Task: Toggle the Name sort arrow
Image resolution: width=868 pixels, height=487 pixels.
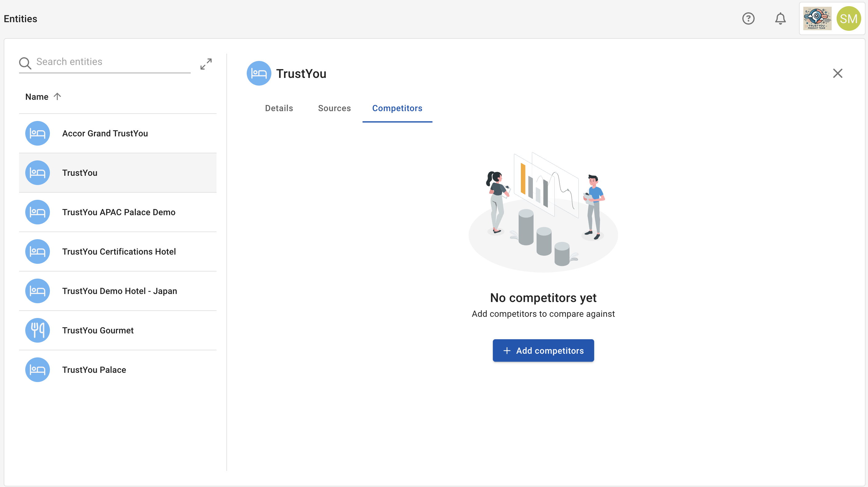Action: point(57,97)
